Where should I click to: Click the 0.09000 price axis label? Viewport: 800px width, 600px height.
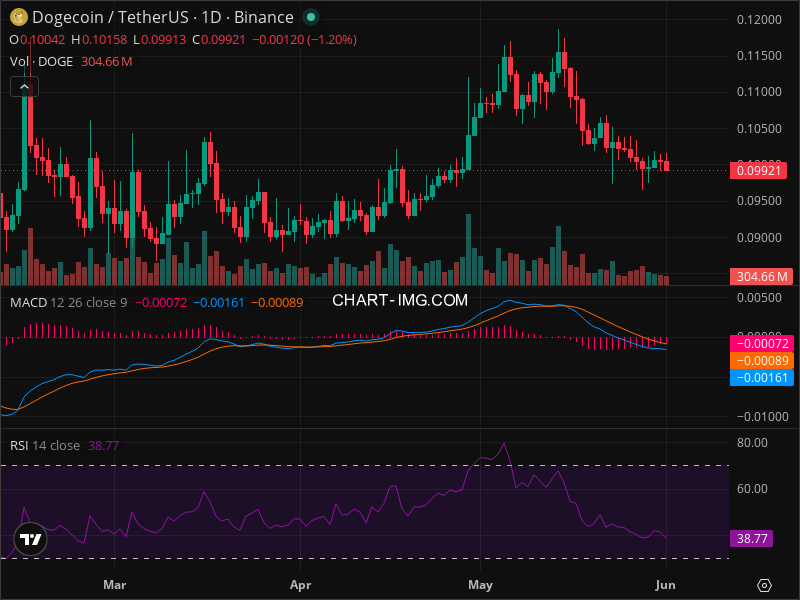pos(759,237)
